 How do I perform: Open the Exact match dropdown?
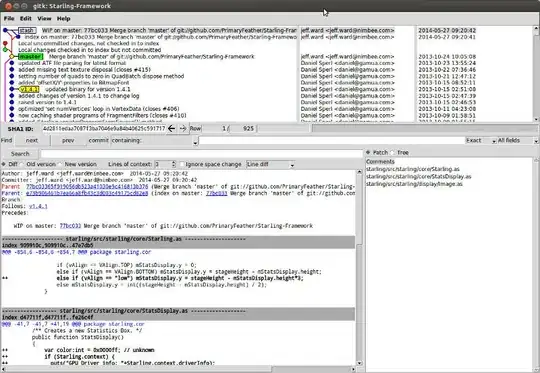pyautogui.click(x=481, y=141)
